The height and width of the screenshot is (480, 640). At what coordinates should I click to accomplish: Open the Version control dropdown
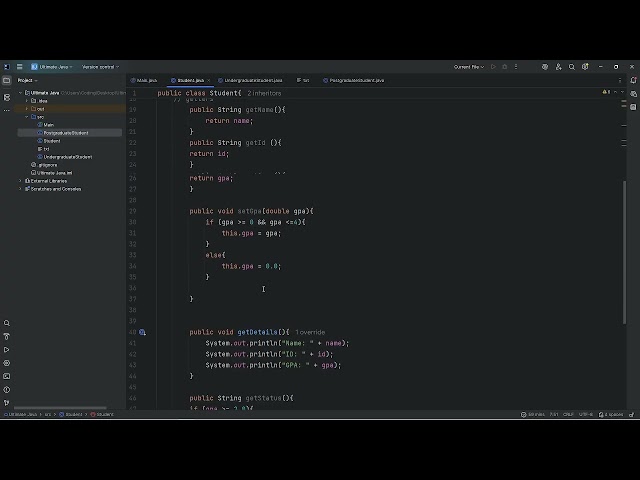tap(100, 67)
